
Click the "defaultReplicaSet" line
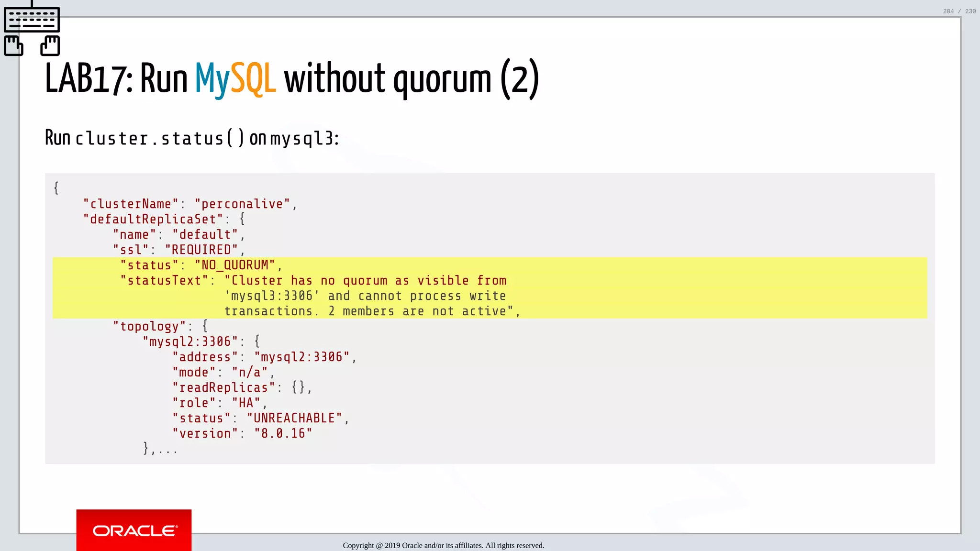(x=164, y=219)
